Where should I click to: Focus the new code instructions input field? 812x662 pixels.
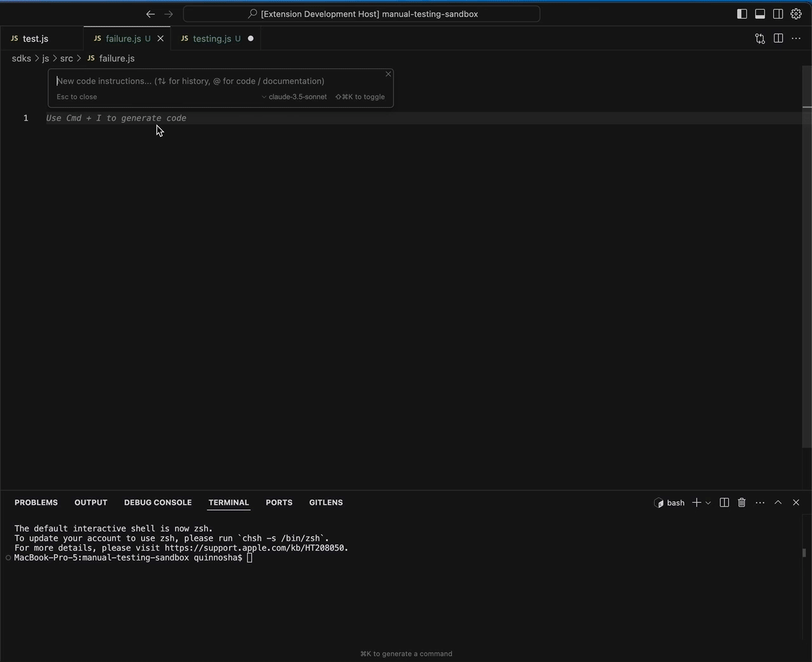click(x=190, y=81)
